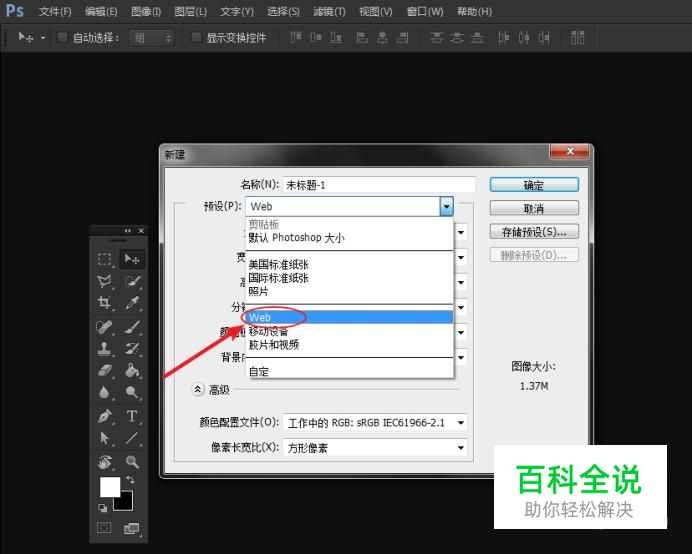
Task: Open the 组 auto-select dropdown
Action: point(151,38)
